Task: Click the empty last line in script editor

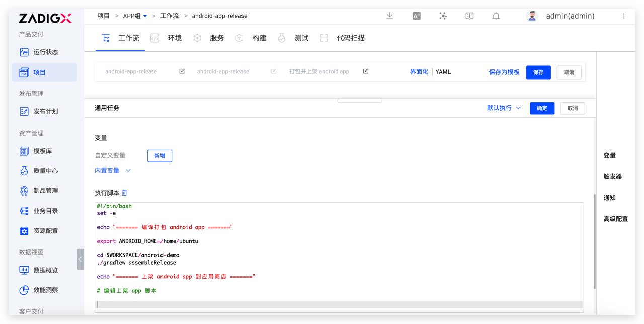Action: [x=339, y=305]
